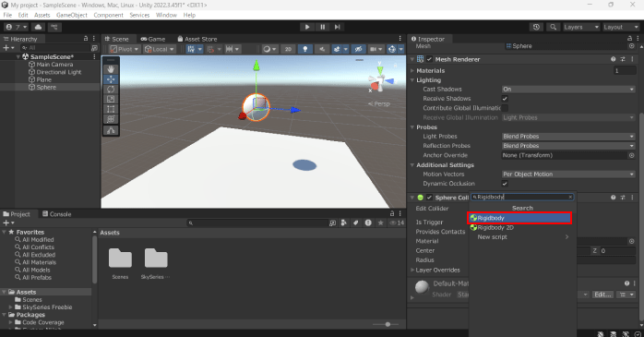
Task: Switch to the Game tab
Action: click(x=153, y=39)
